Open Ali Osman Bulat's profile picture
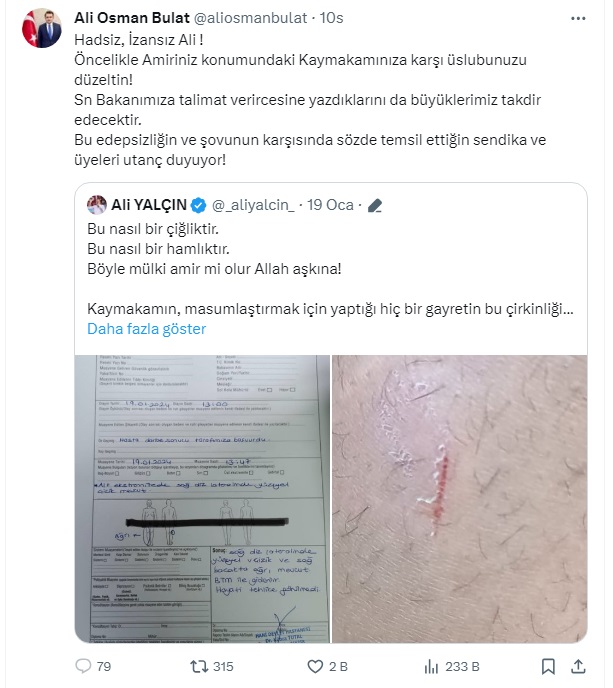Viewport: 613px width, 688px height. (42, 28)
